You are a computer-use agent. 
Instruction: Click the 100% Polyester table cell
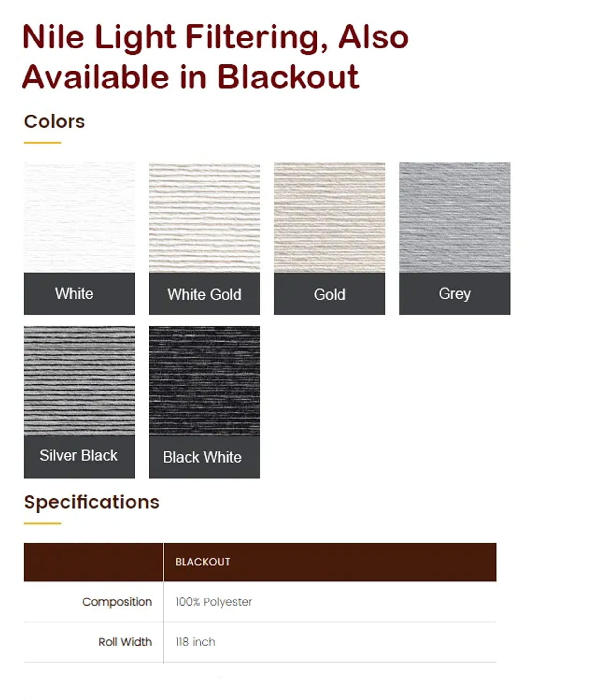[214, 602]
